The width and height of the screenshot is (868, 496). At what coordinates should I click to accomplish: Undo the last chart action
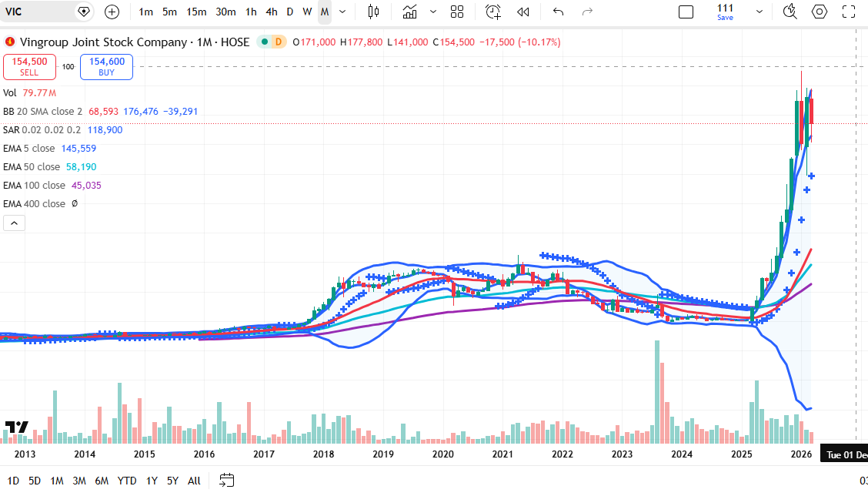pos(558,12)
